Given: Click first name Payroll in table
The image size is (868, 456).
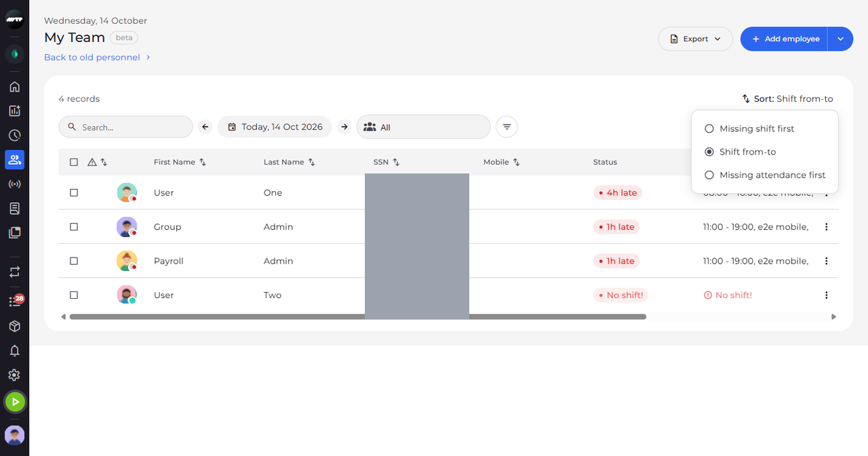Looking at the screenshot, I should coord(169,261).
